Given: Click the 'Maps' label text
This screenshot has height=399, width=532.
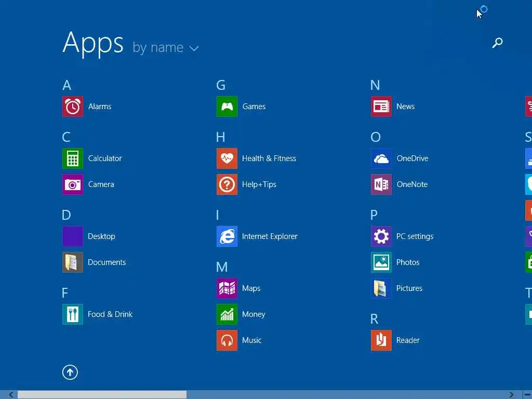Looking at the screenshot, I should click(x=251, y=289).
